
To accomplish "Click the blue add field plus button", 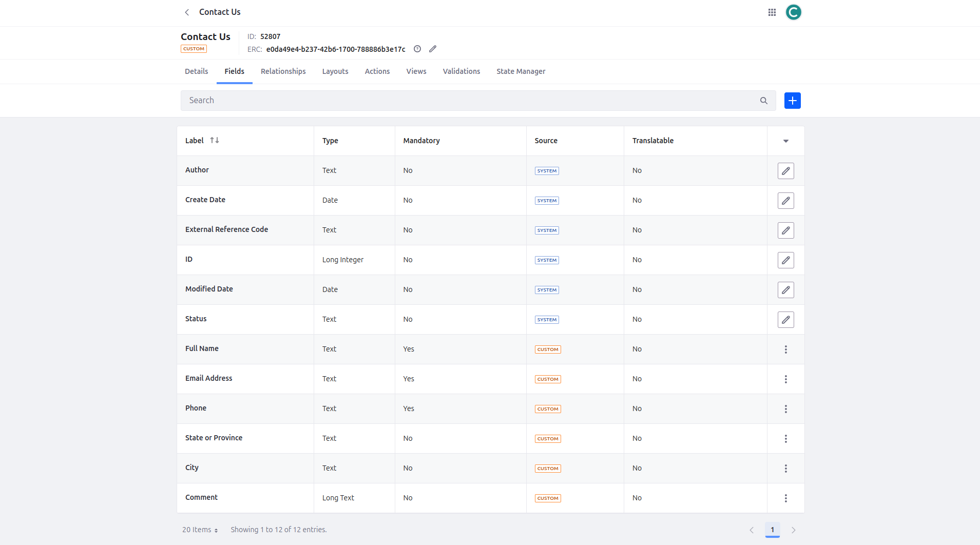I will pos(792,101).
